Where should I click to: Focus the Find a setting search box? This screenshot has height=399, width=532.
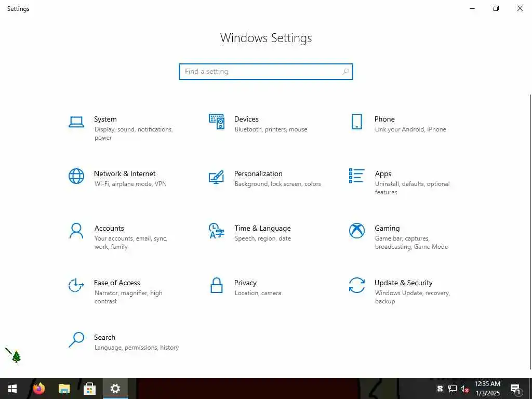[x=265, y=72]
